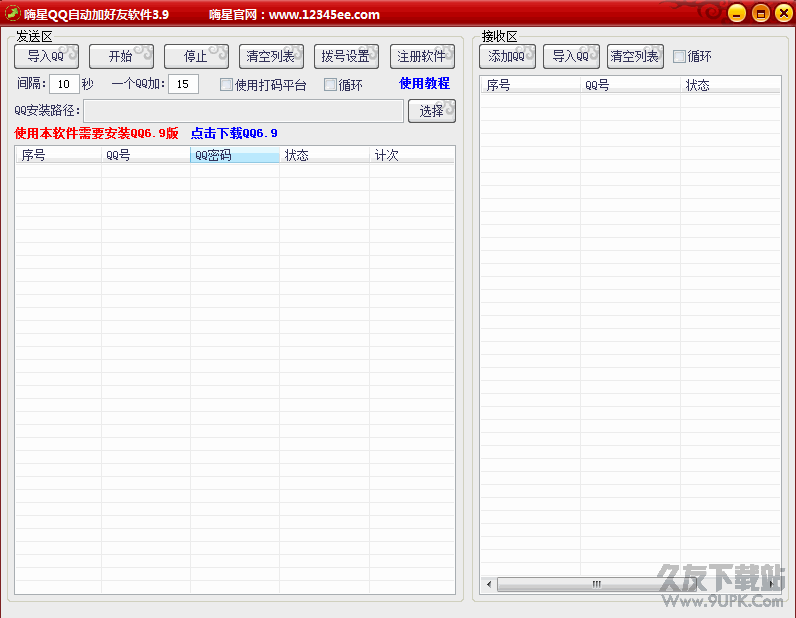Screen dimensions: 796x618
Task: Click the 一个QQ加 count input field
Action: click(183, 84)
